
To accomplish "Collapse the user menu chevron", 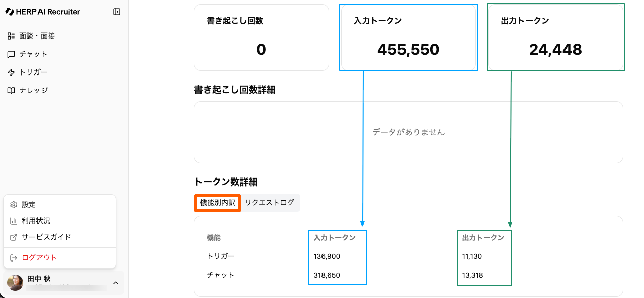I will pos(115,283).
